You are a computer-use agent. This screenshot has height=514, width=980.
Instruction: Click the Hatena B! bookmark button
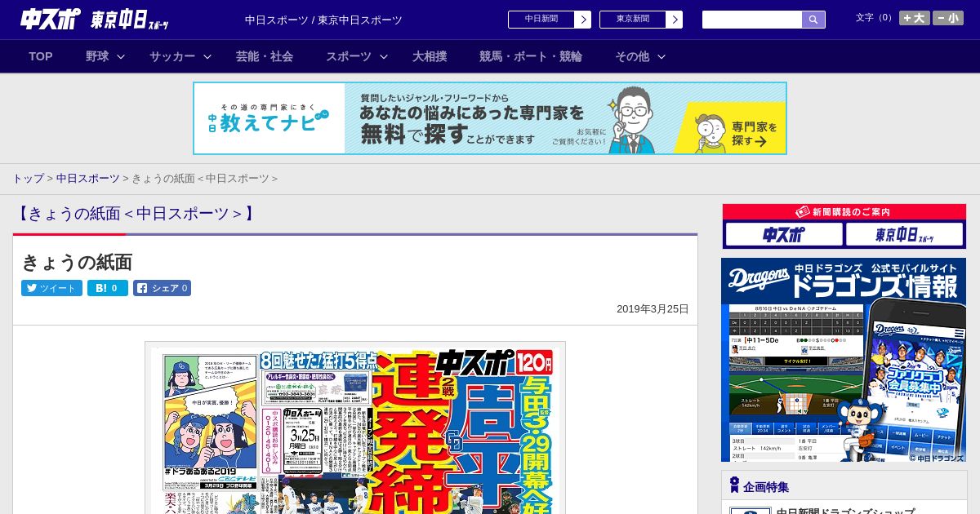108,288
